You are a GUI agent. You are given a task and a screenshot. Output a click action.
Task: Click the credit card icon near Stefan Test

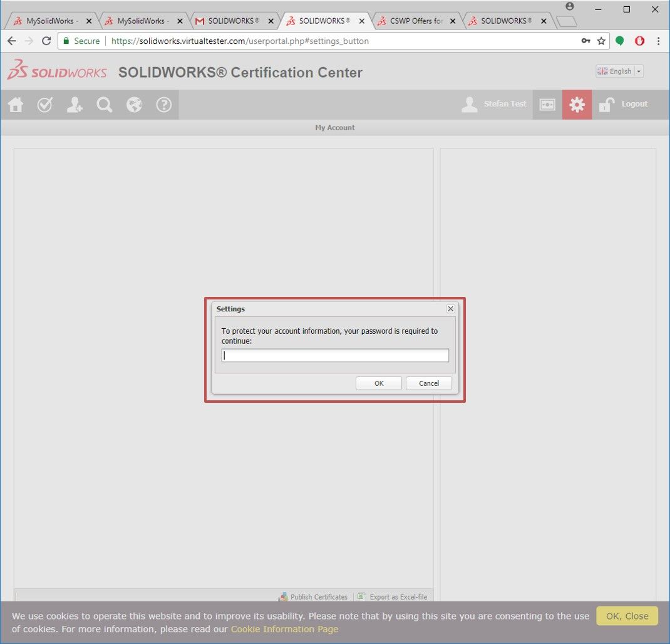(x=547, y=105)
